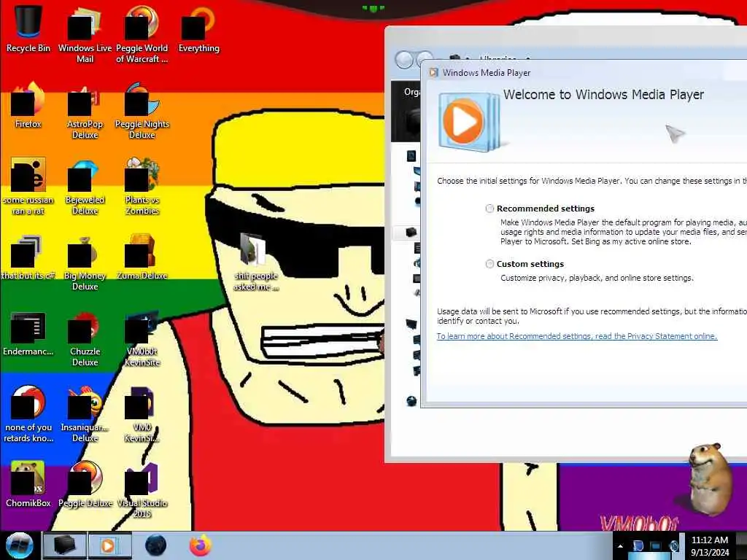Choose the Custom settings radio button
Image resolution: width=747 pixels, height=560 pixels.
489,264
